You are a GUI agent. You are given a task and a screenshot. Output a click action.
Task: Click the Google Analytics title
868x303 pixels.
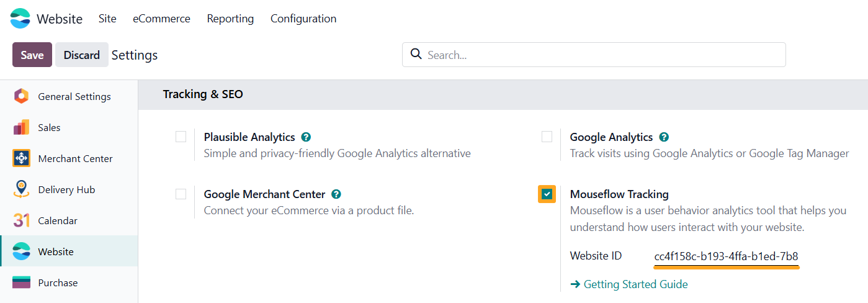611,137
